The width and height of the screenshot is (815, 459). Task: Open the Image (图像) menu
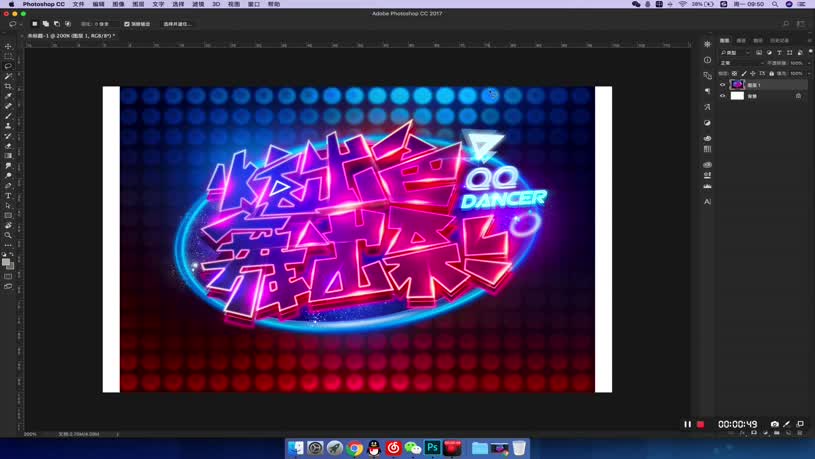[119, 4]
